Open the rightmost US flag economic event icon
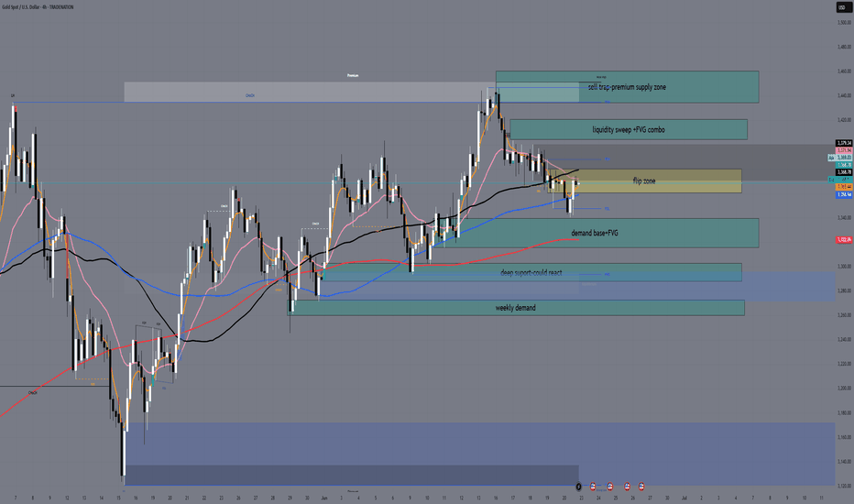The image size is (854, 504). [641, 487]
